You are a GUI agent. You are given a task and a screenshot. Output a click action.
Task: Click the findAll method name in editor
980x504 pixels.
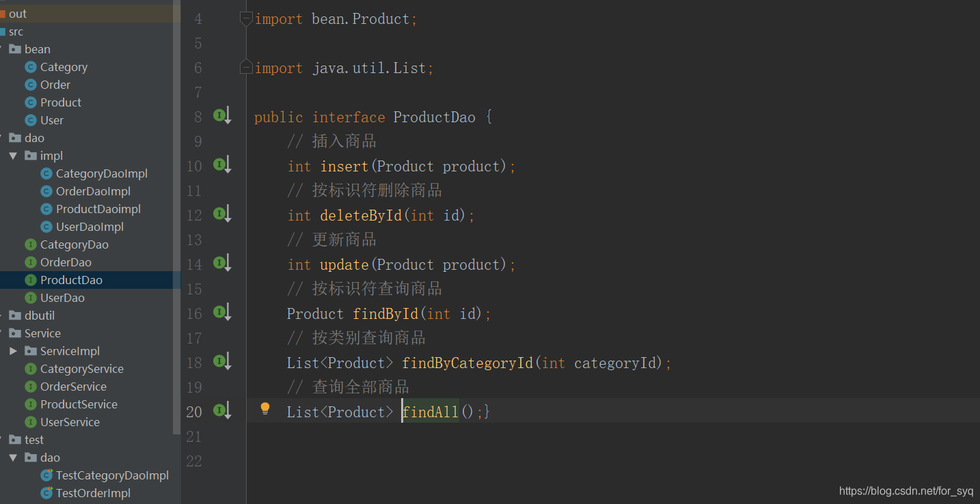pyautogui.click(x=431, y=412)
